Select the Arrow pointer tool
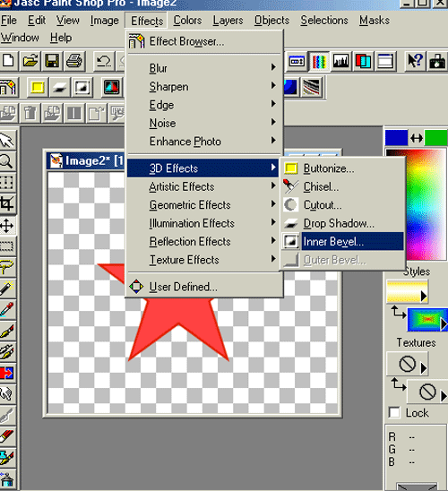Viewport: 448px width, 491px height. (x=7, y=141)
